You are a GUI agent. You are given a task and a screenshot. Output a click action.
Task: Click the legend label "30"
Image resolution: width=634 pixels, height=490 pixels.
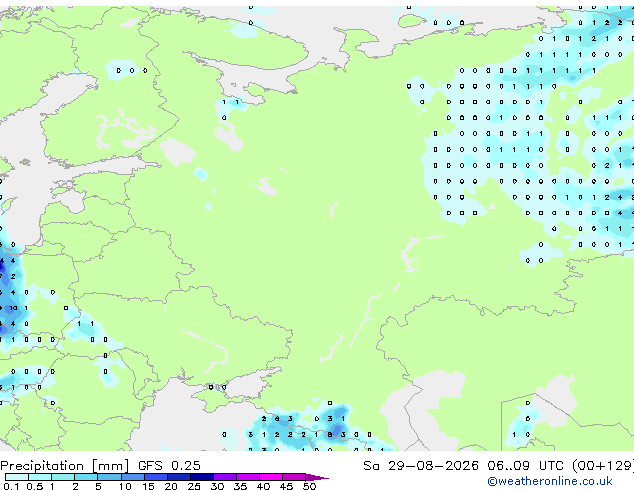coord(217,486)
